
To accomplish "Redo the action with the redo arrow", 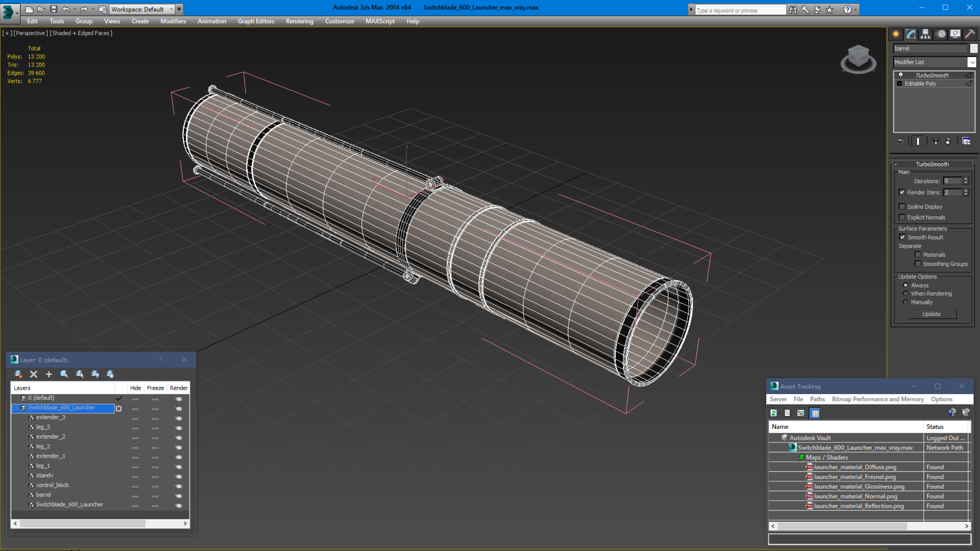I will point(84,9).
